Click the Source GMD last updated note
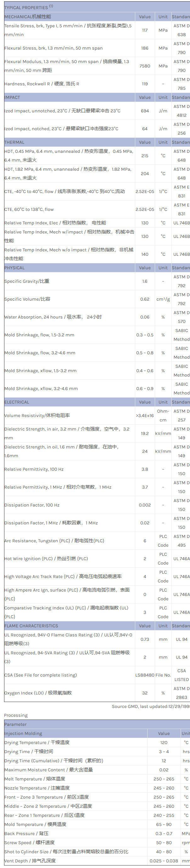The height and width of the screenshot is (868, 190). click(x=150, y=706)
